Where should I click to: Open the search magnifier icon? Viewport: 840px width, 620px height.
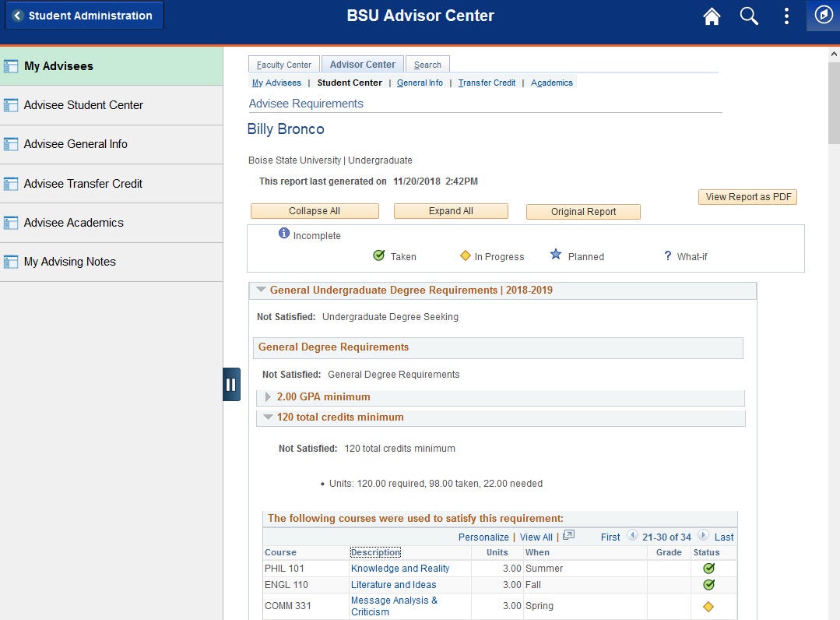tap(749, 16)
